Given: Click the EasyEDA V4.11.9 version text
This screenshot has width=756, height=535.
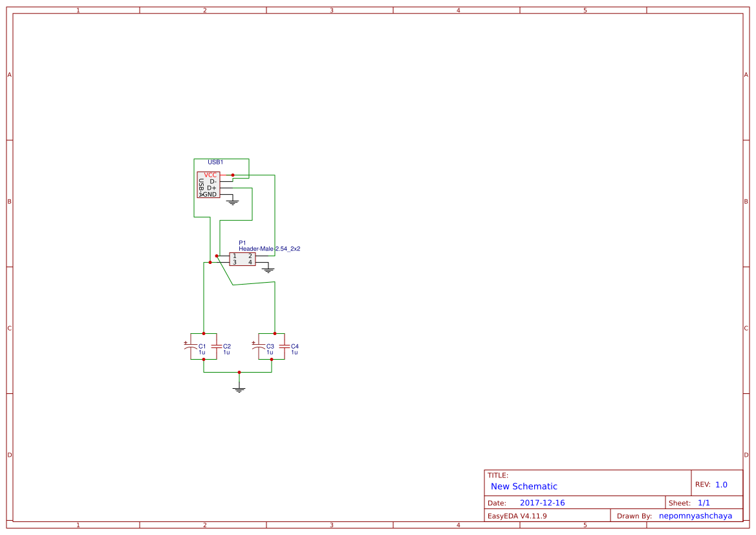Looking at the screenshot, I should click(x=517, y=516).
